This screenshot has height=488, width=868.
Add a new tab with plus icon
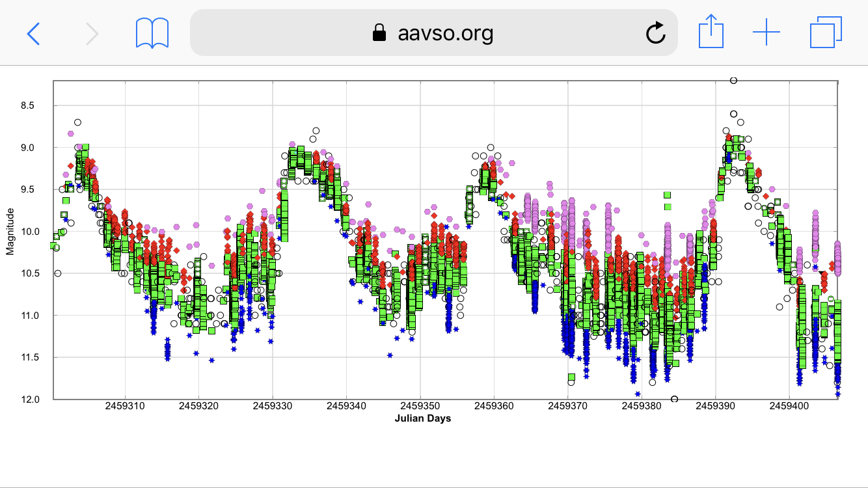(x=766, y=33)
